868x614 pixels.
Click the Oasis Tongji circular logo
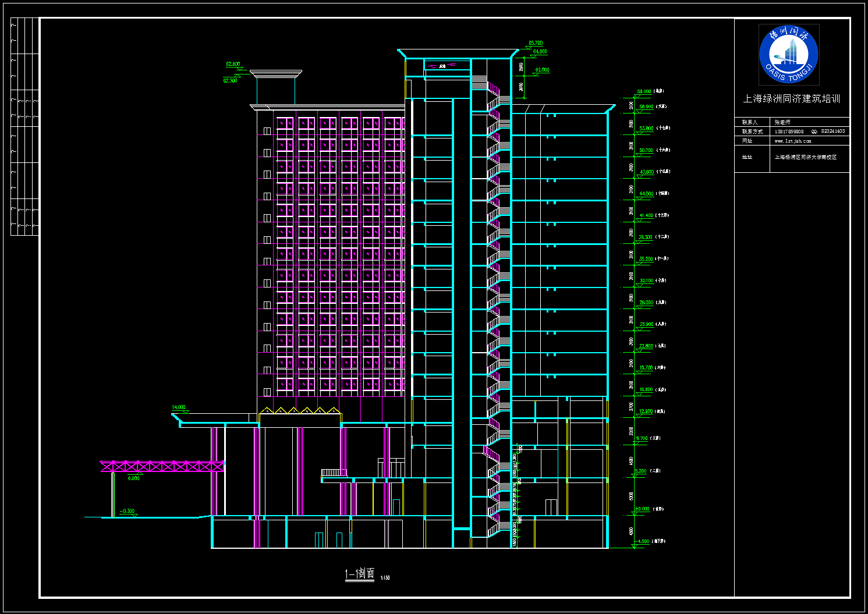tap(789, 54)
